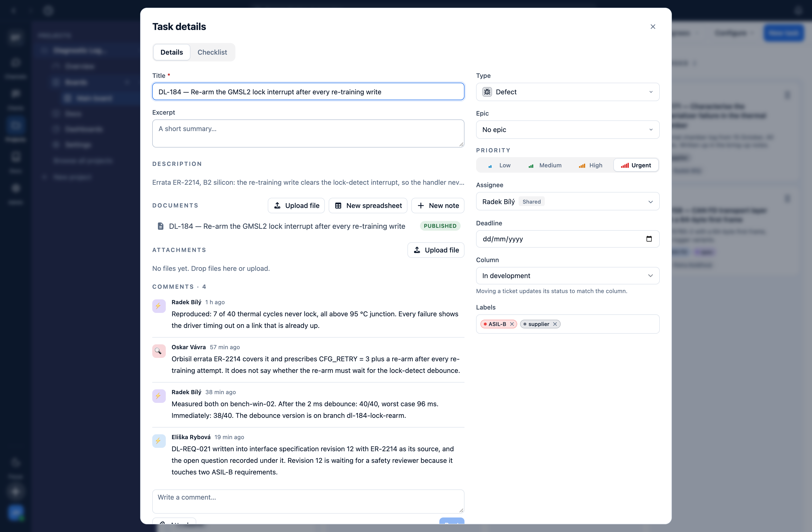Switch to the Checklist tab
Screen dimensions: 812x532
pos(212,52)
